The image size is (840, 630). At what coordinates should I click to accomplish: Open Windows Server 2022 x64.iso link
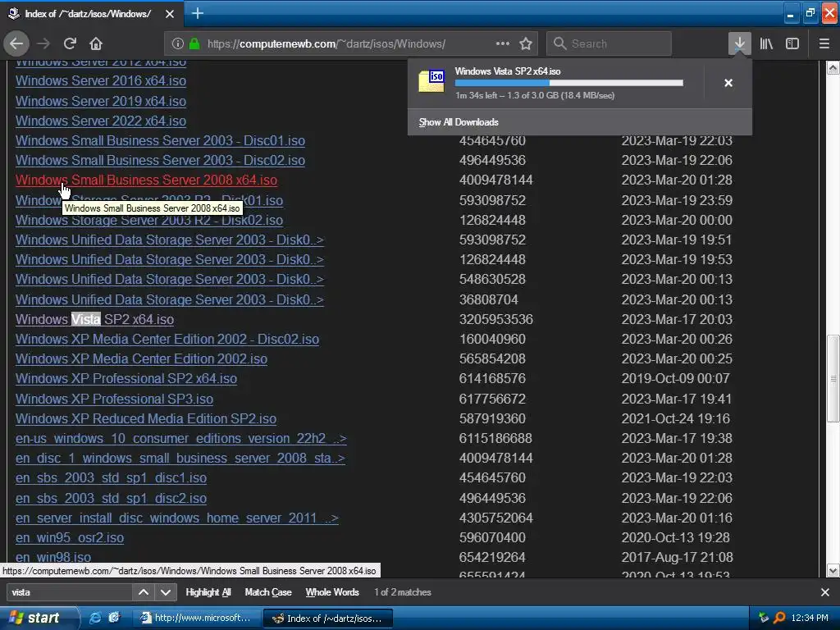pos(101,121)
